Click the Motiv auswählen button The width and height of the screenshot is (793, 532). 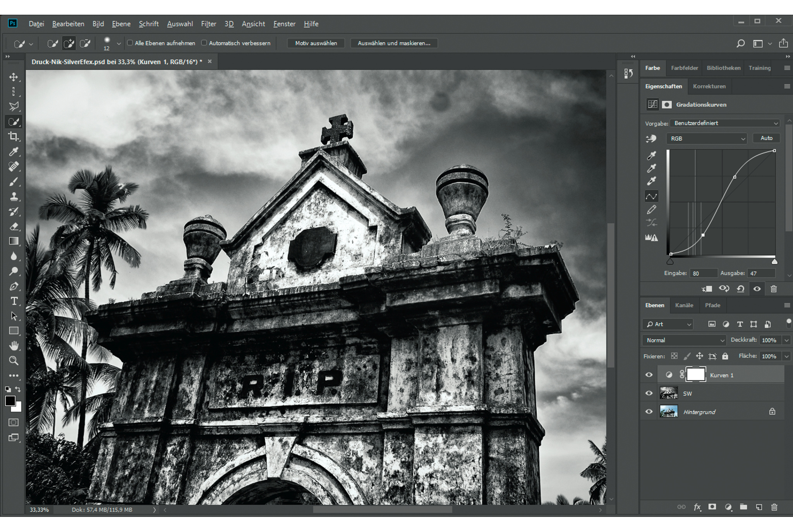tap(316, 43)
